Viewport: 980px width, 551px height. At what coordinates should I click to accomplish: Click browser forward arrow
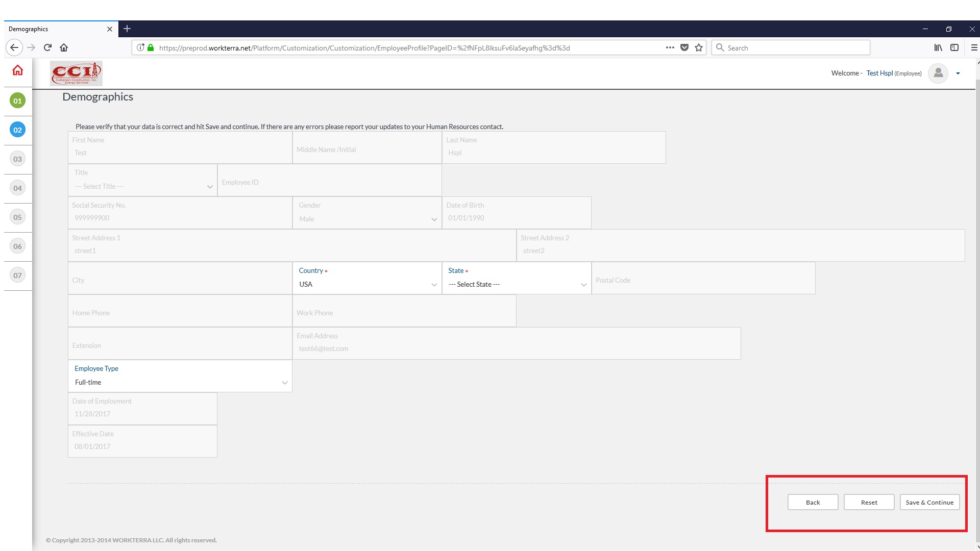[31, 47]
